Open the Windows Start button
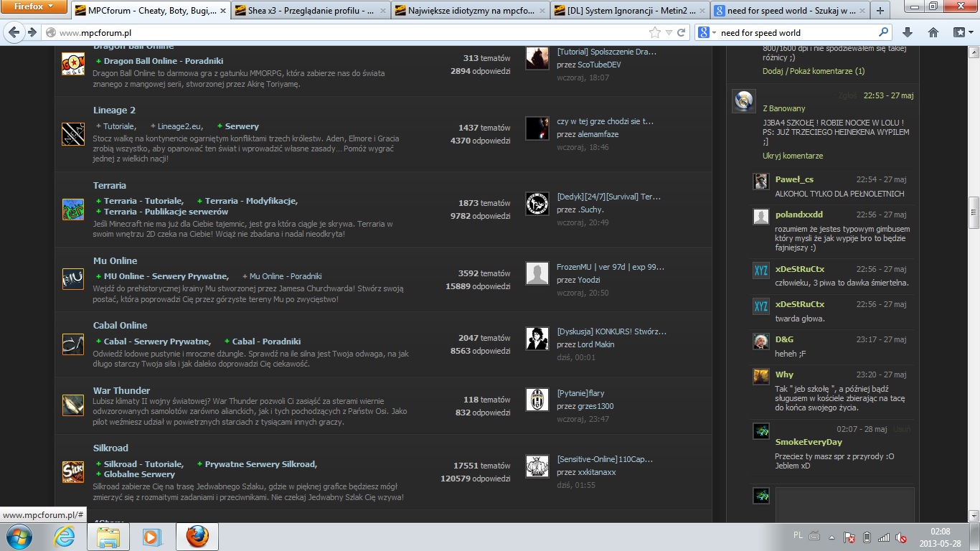The image size is (980, 551). coord(19,537)
